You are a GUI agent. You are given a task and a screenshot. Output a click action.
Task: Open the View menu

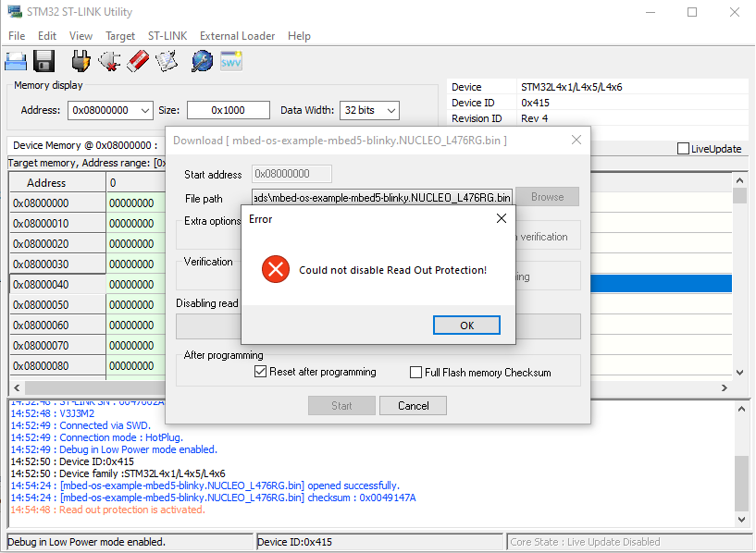81,36
